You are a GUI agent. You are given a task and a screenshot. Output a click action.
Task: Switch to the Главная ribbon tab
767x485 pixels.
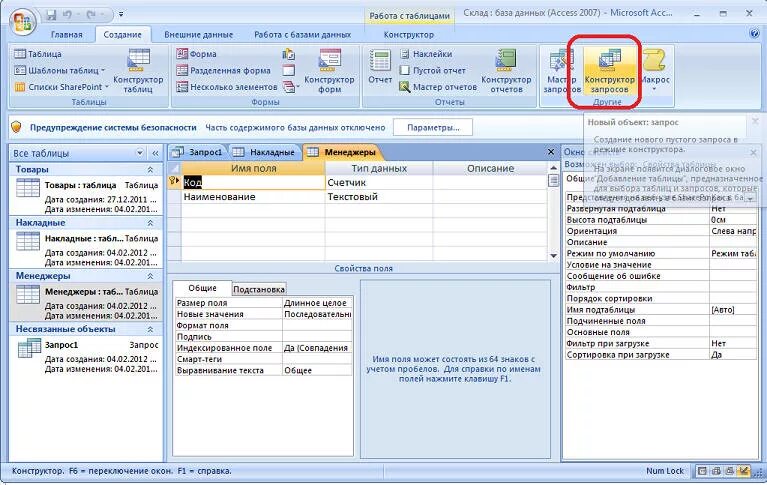(x=67, y=35)
